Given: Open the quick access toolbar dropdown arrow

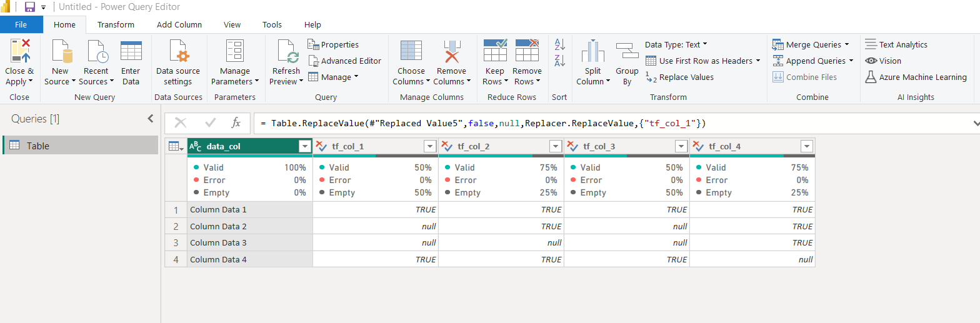Looking at the screenshot, I should point(44,7).
